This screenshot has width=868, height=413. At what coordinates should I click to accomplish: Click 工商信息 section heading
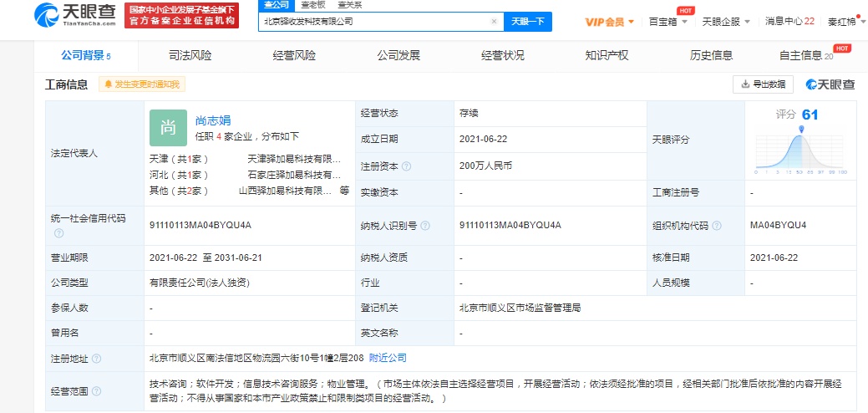(x=67, y=84)
